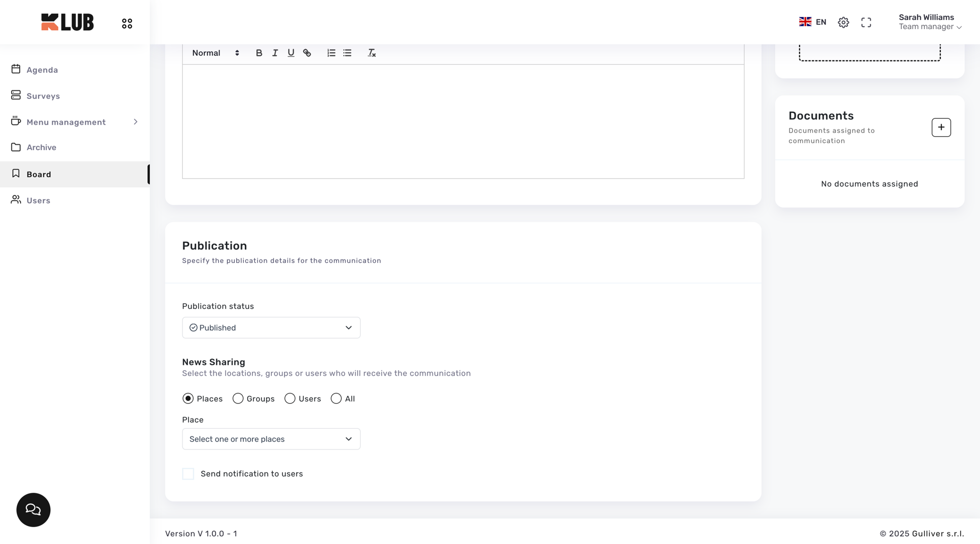Enable Send notification to users checkbox
The image size is (980, 544).
(188, 474)
